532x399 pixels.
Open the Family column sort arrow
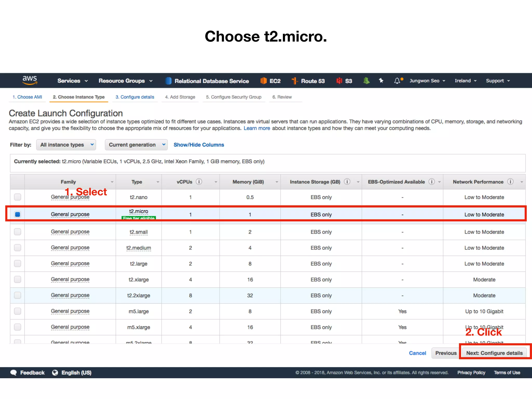pos(112,182)
